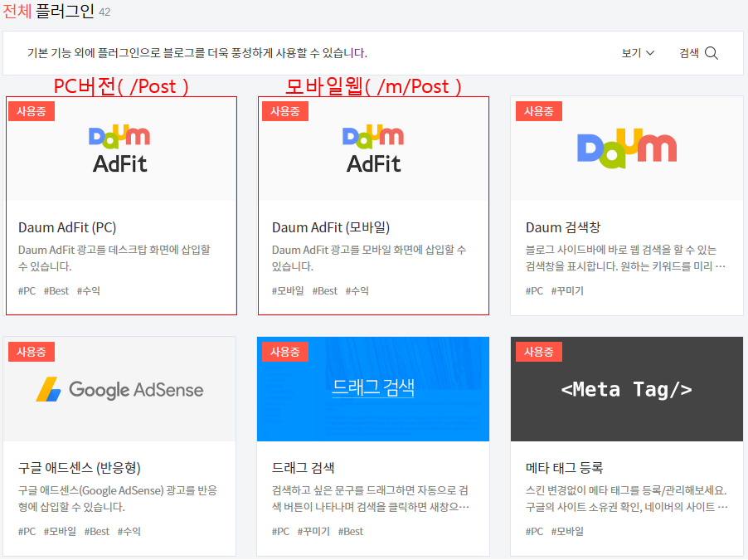This screenshot has width=748, height=560.
Task: Click #수익 tag under Daum AdFit (PC)
Action: tap(88, 290)
